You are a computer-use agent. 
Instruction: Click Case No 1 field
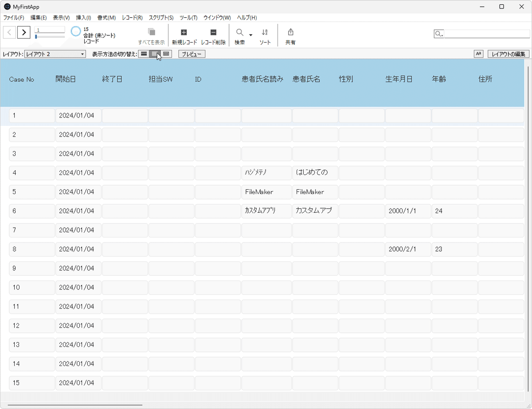pyautogui.click(x=32, y=116)
